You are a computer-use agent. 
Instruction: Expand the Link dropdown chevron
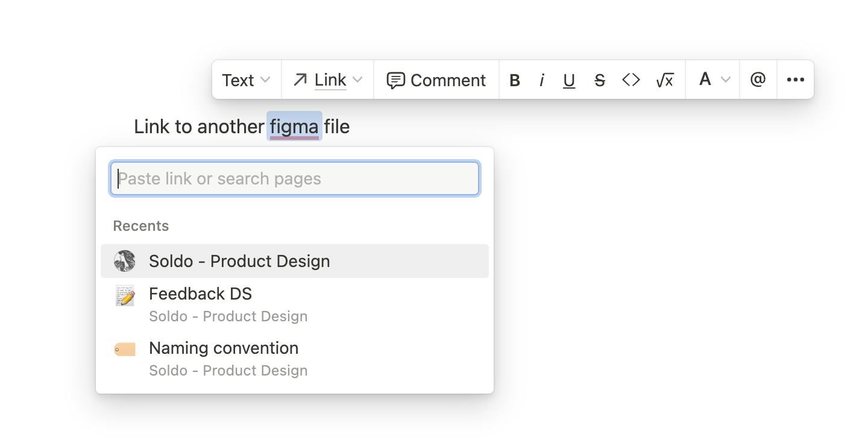pyautogui.click(x=357, y=80)
